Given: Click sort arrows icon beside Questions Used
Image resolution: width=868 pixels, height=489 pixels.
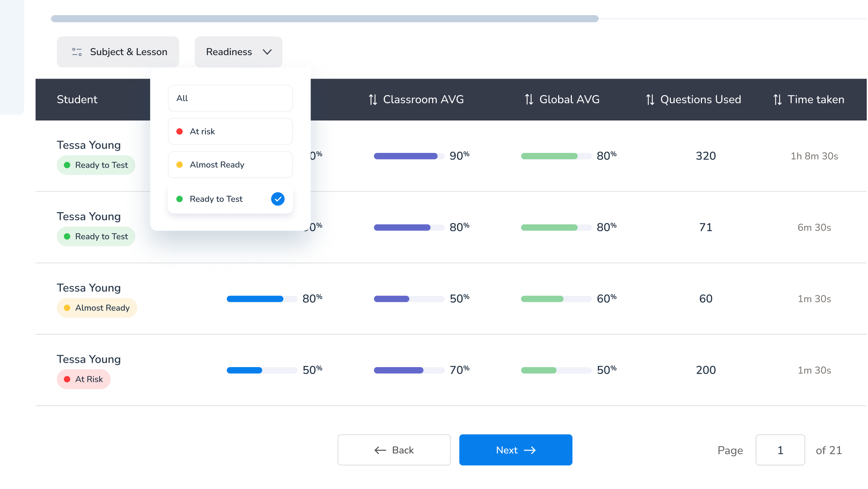Looking at the screenshot, I should pyautogui.click(x=650, y=100).
